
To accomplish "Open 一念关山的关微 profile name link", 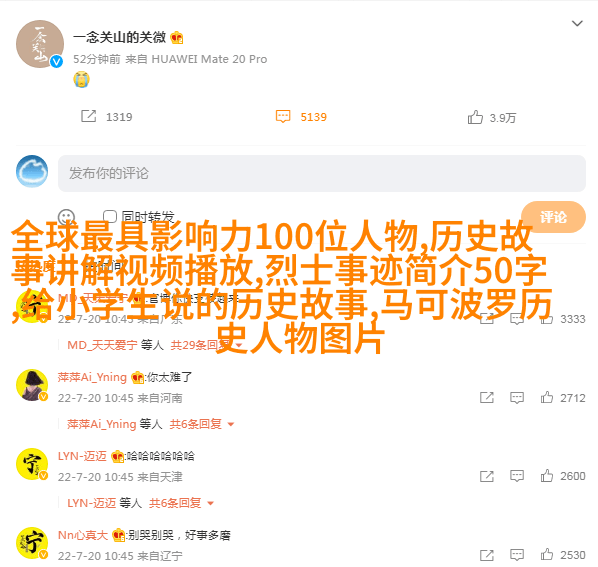I will 119,37.
